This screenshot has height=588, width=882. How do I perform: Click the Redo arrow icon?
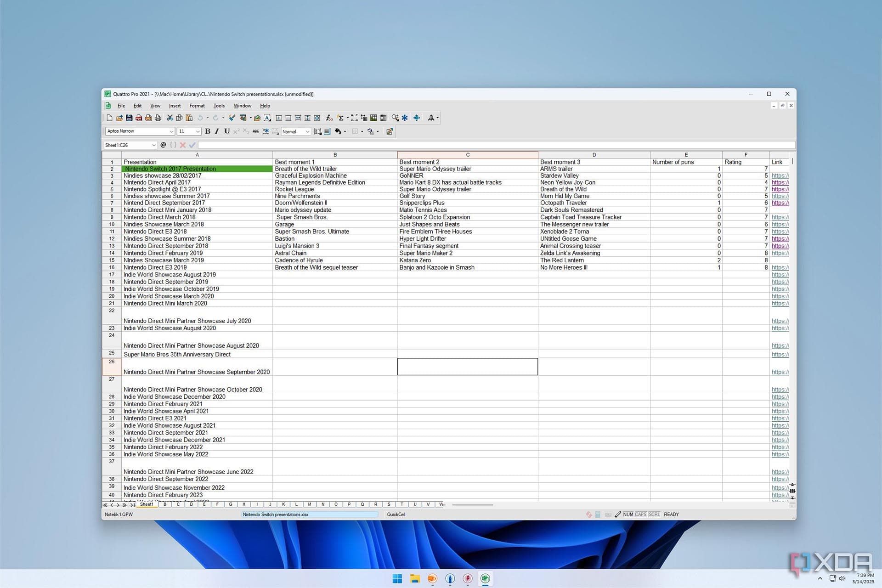(x=215, y=118)
